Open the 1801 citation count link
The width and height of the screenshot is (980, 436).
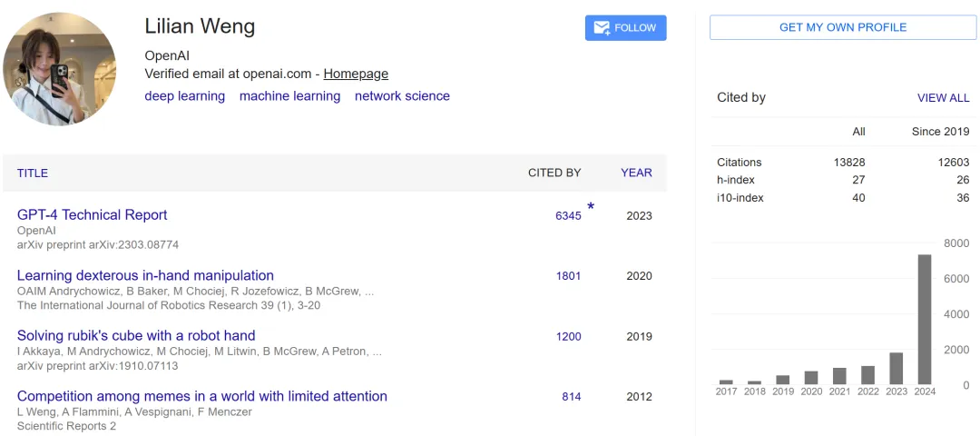[x=568, y=276]
